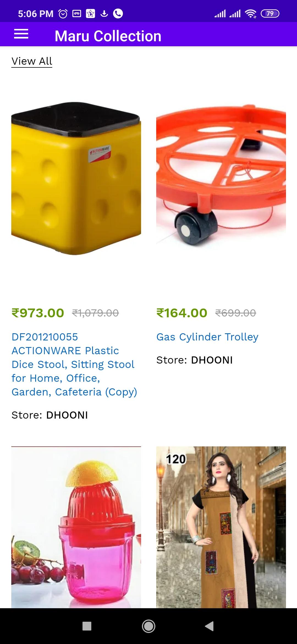Tap the Android back navigation button
297x644 pixels.
(209, 626)
